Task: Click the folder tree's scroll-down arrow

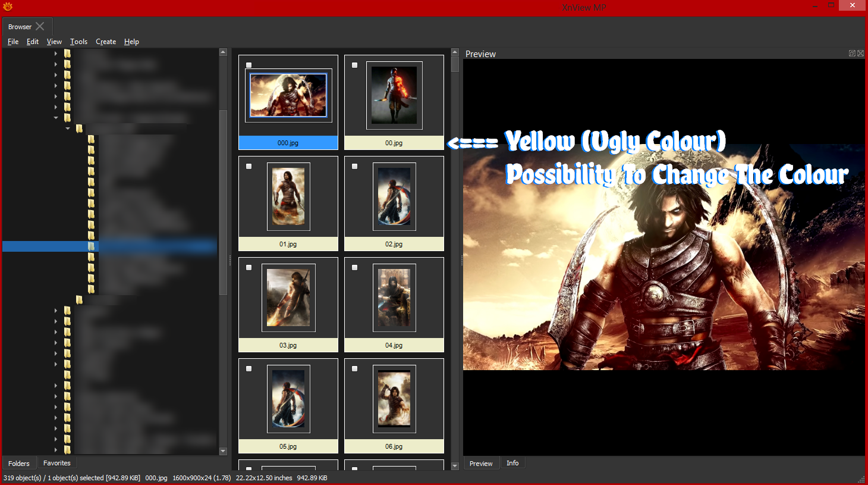Action: click(x=223, y=451)
